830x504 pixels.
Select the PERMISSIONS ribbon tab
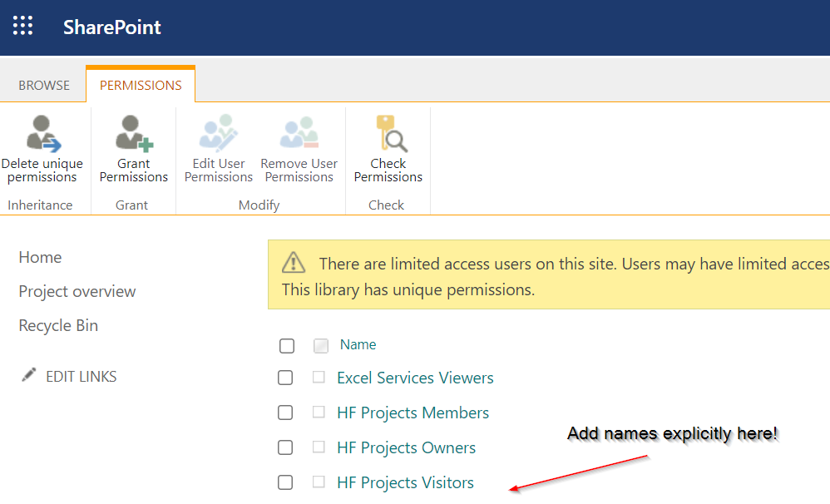(140, 85)
